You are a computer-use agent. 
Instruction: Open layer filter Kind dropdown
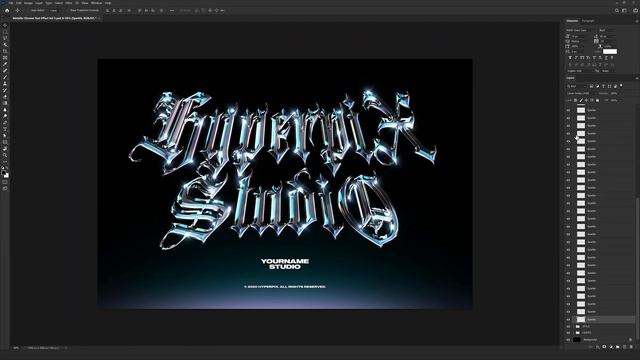click(577, 86)
